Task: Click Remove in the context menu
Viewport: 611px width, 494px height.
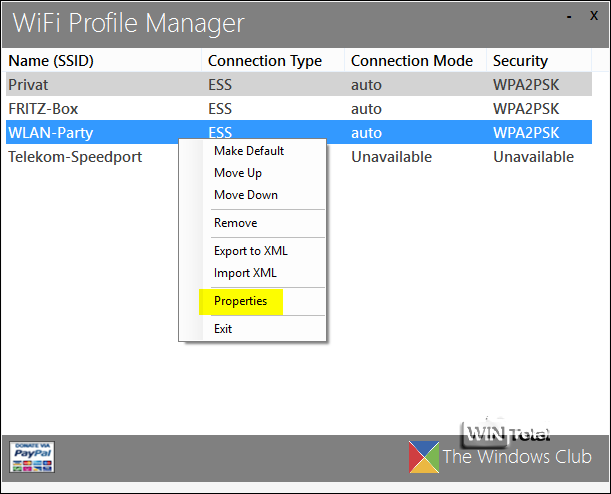Action: click(x=235, y=223)
